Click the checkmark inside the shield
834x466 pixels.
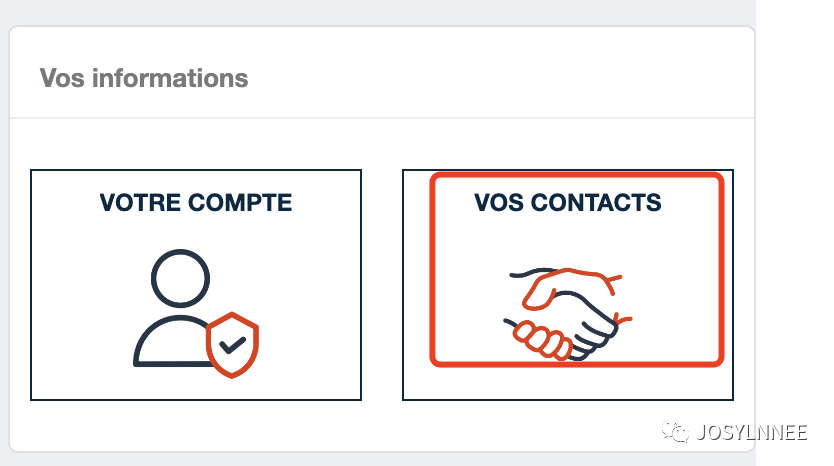(x=232, y=346)
